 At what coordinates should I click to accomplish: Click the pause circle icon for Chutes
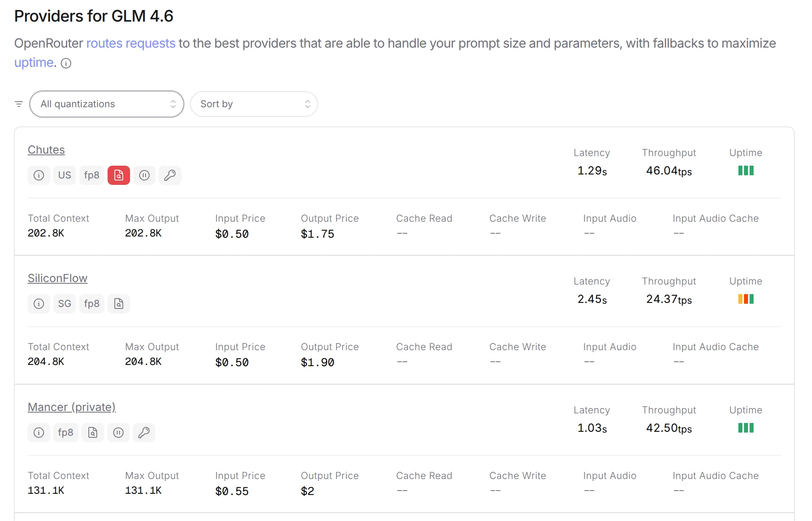(x=144, y=175)
